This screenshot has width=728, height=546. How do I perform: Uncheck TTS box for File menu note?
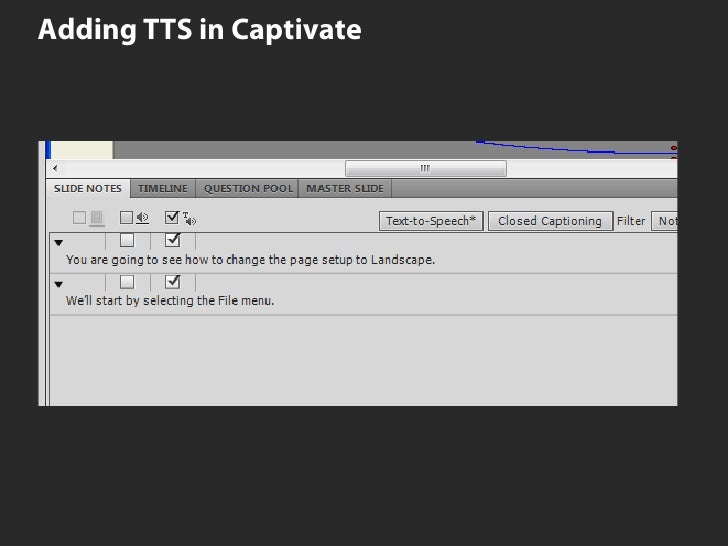172,282
